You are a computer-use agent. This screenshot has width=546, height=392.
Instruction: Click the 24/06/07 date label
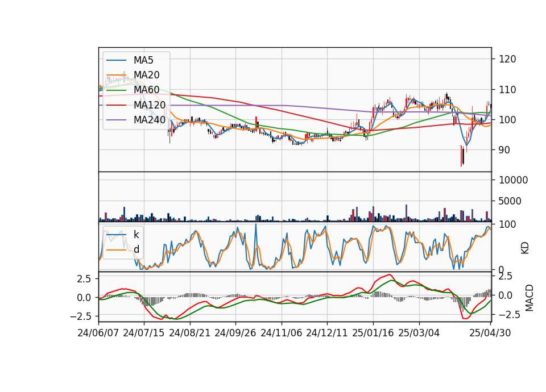click(98, 333)
